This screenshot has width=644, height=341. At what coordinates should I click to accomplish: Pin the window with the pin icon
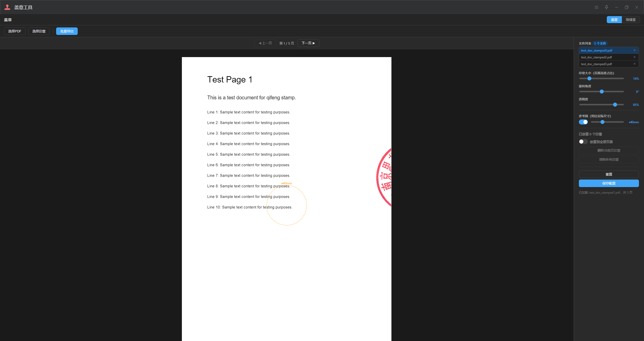click(x=607, y=7)
